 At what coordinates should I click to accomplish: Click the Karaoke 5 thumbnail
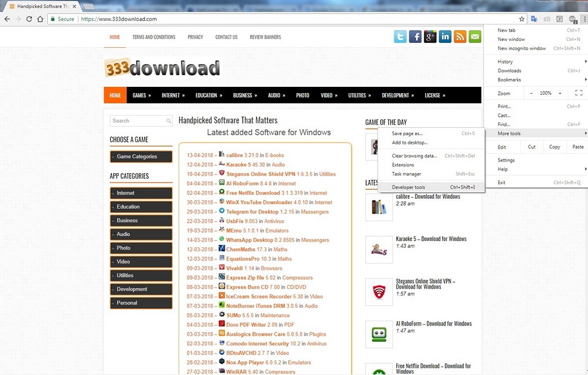click(379, 250)
